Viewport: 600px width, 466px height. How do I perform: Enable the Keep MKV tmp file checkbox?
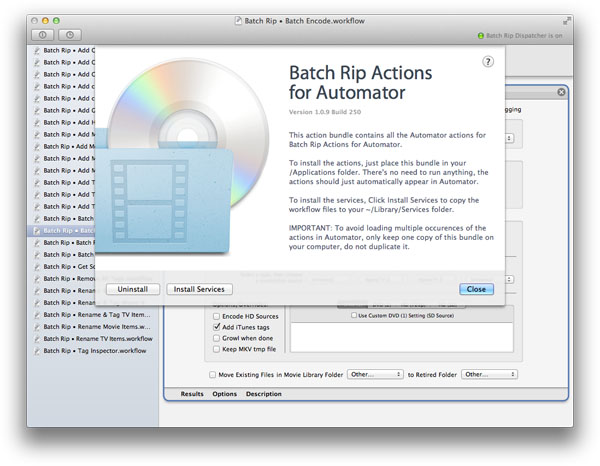pyautogui.click(x=216, y=349)
